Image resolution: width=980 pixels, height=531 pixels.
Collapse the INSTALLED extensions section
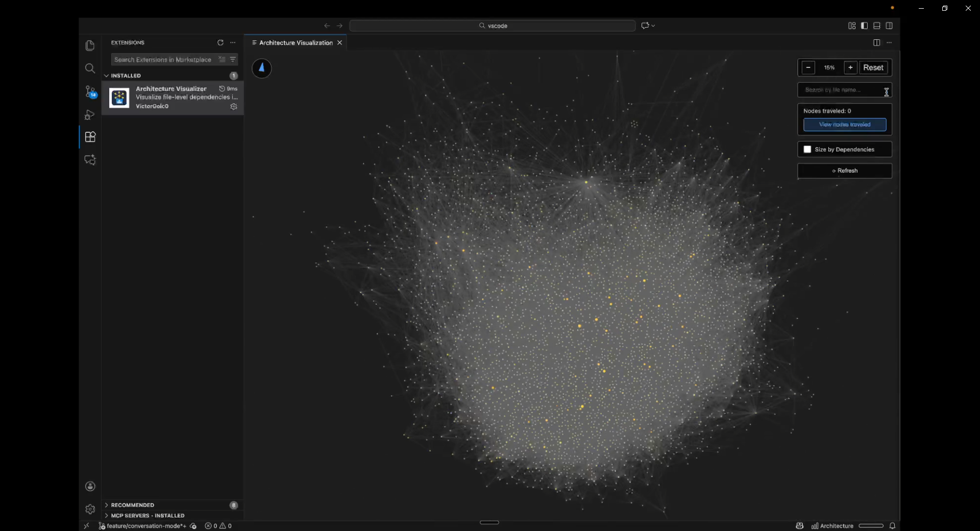tap(106, 76)
